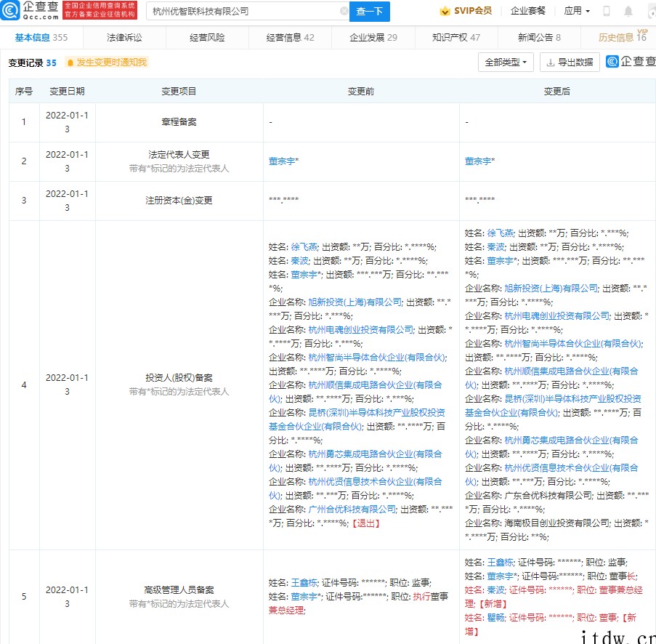The width and height of the screenshot is (656, 644).
Task: Select 投资人(股权)备案 change item text
Action: click(x=179, y=378)
